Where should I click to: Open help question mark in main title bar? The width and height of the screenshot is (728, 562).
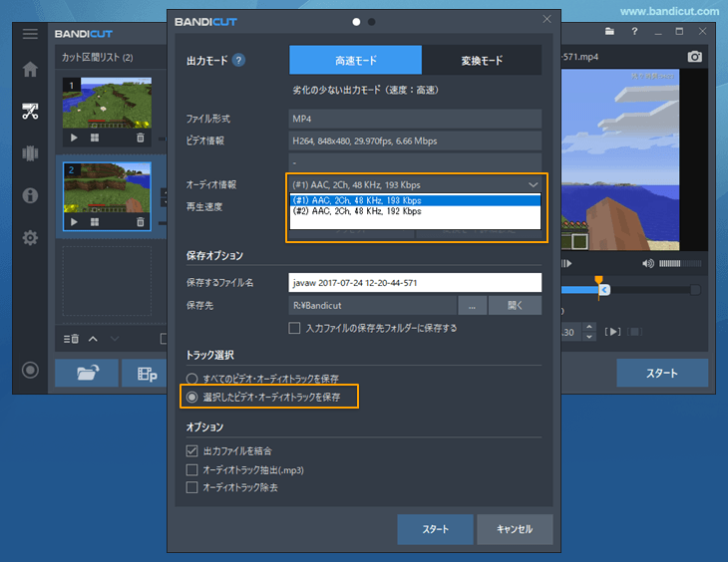click(634, 32)
